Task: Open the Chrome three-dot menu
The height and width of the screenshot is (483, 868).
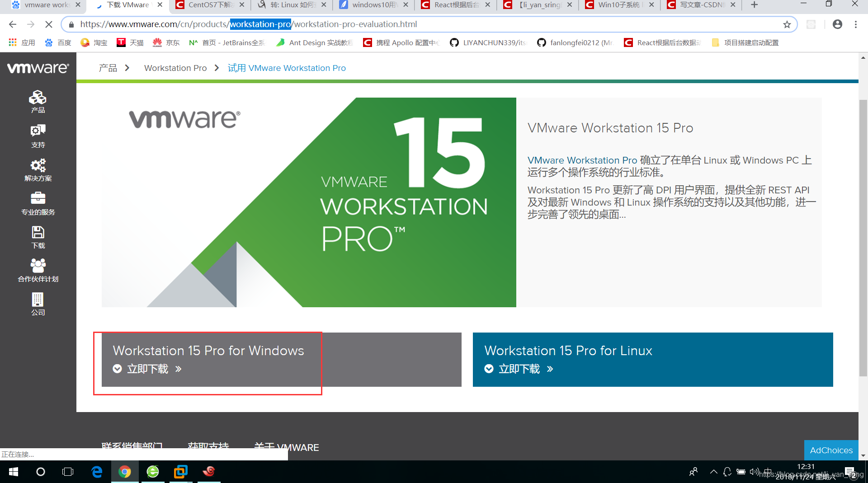Action: (856, 24)
